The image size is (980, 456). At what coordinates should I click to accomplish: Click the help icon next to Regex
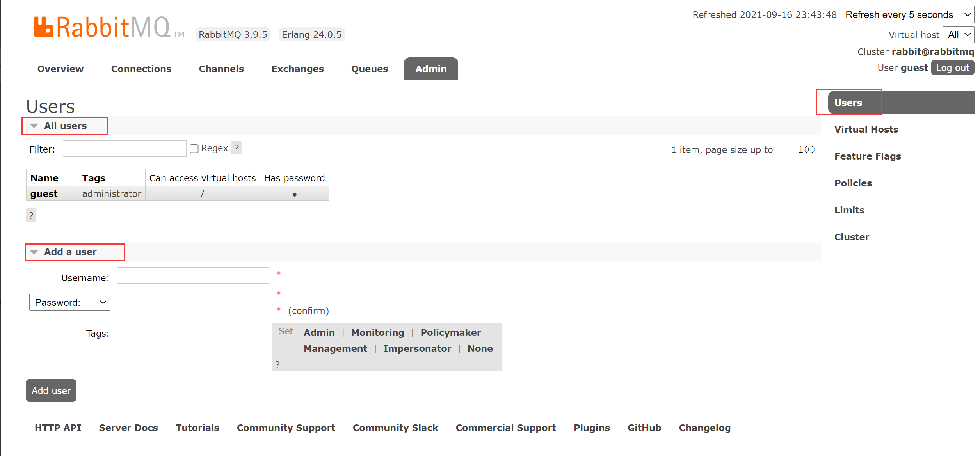click(237, 148)
